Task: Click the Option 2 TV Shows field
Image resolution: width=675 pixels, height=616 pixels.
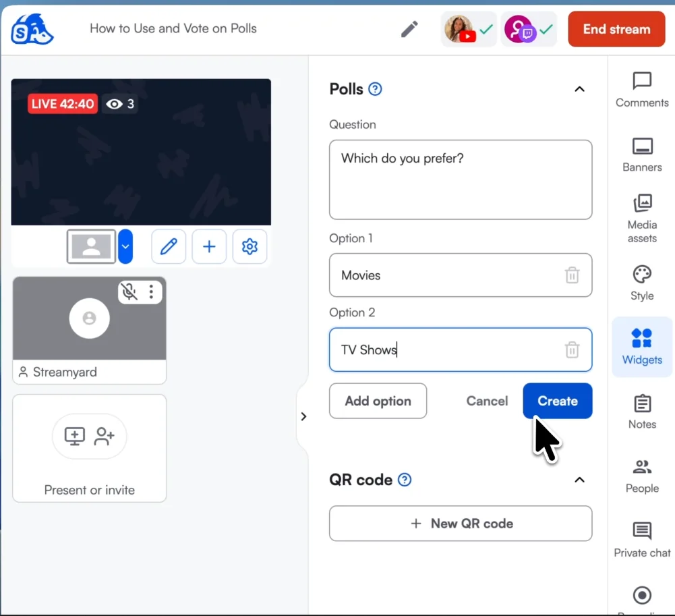Action: click(x=461, y=349)
